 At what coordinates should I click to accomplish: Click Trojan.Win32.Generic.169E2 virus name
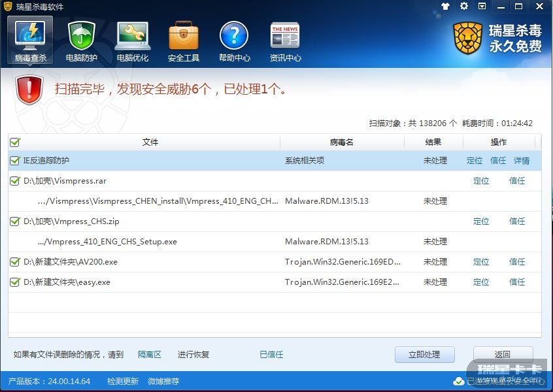(342, 282)
